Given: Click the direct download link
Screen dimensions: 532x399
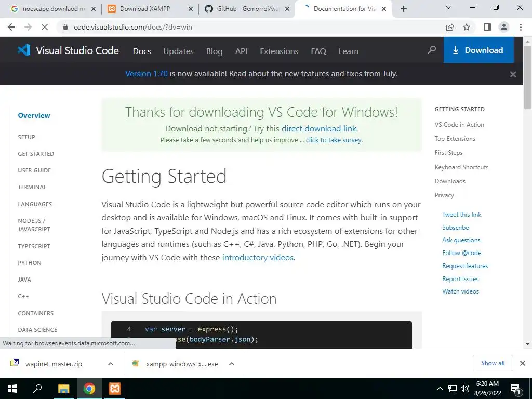Looking at the screenshot, I should click(x=320, y=129).
